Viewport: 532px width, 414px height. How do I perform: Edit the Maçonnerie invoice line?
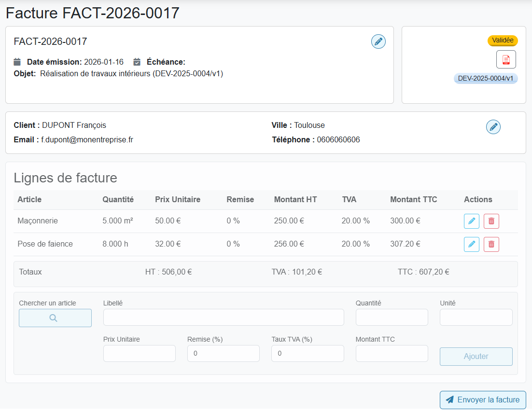471,221
